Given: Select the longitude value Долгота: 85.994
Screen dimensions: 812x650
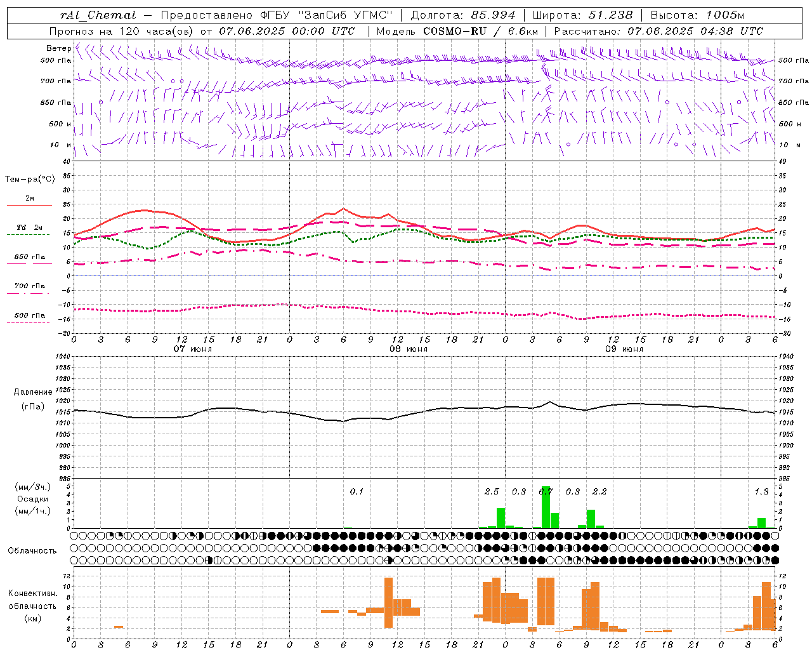Looking at the screenshot, I should click(x=463, y=15).
